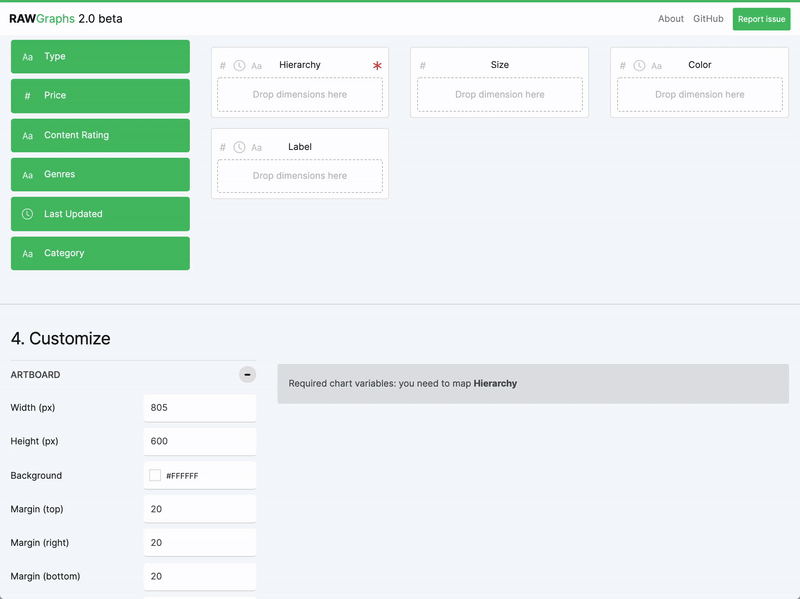The image size is (800, 599).
Task: Click the date clock icon in Label header
Action: click(x=239, y=147)
